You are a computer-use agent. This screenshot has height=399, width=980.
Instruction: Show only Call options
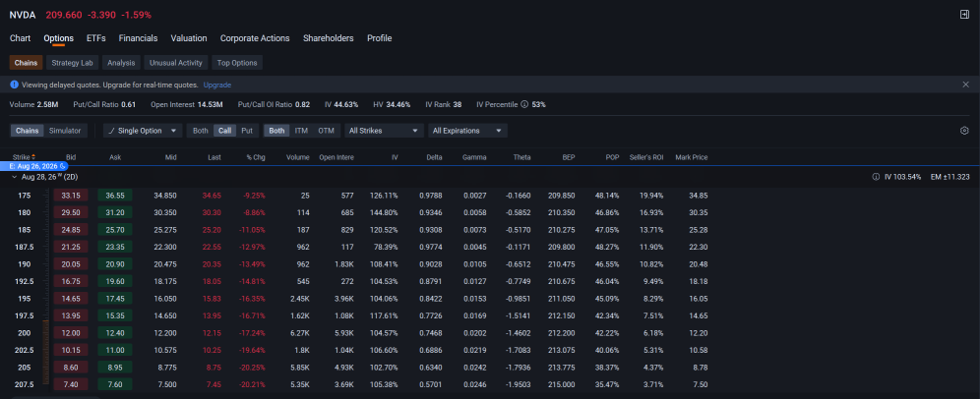(225, 131)
